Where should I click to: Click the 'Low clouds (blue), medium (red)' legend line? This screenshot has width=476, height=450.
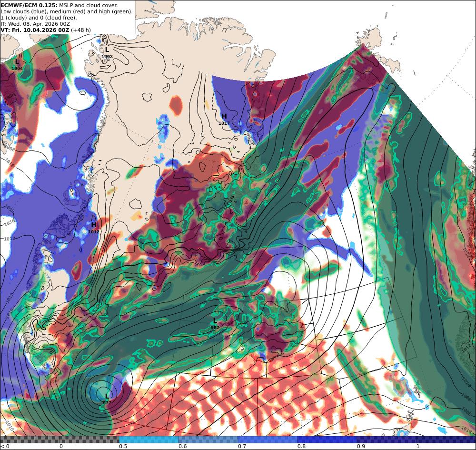(67, 11)
